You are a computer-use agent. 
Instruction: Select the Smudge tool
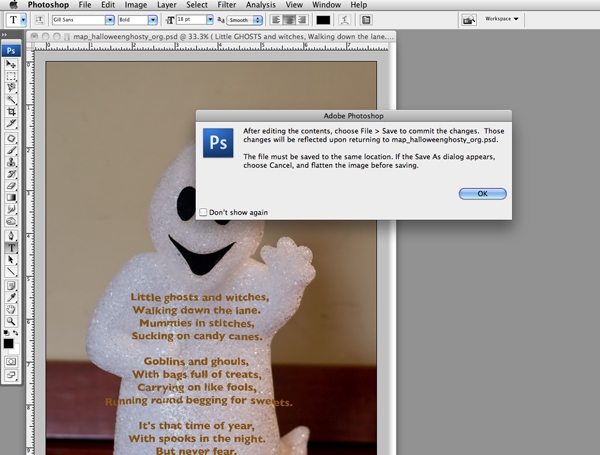point(11,209)
